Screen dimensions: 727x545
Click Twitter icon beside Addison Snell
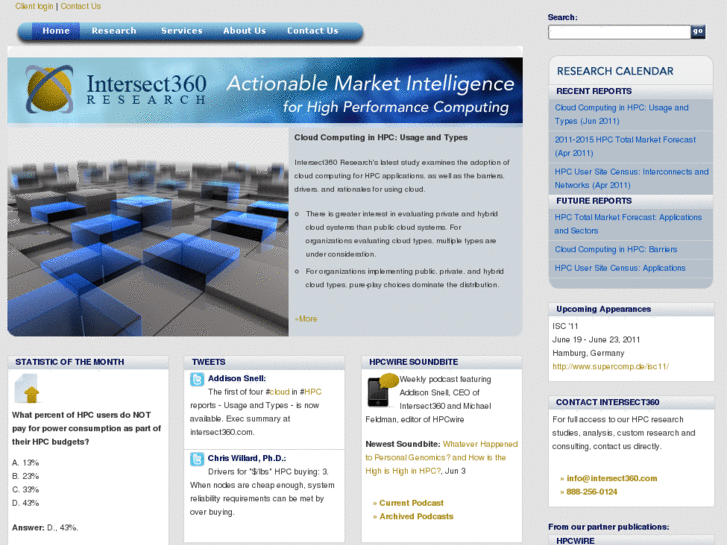197,379
